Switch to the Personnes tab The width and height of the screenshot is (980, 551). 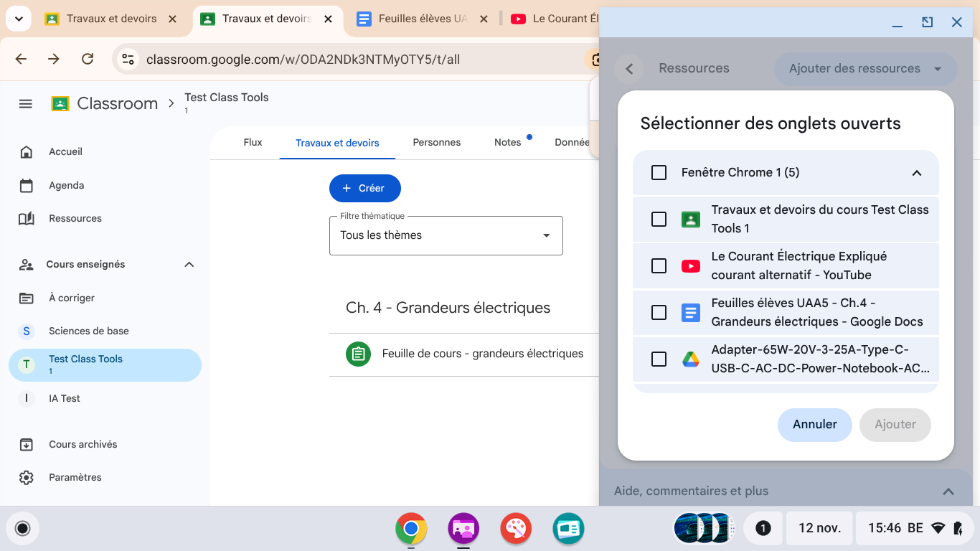(x=436, y=143)
